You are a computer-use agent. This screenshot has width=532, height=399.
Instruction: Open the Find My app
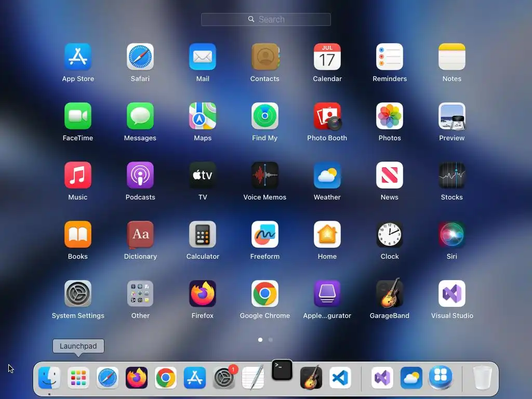[265, 116]
